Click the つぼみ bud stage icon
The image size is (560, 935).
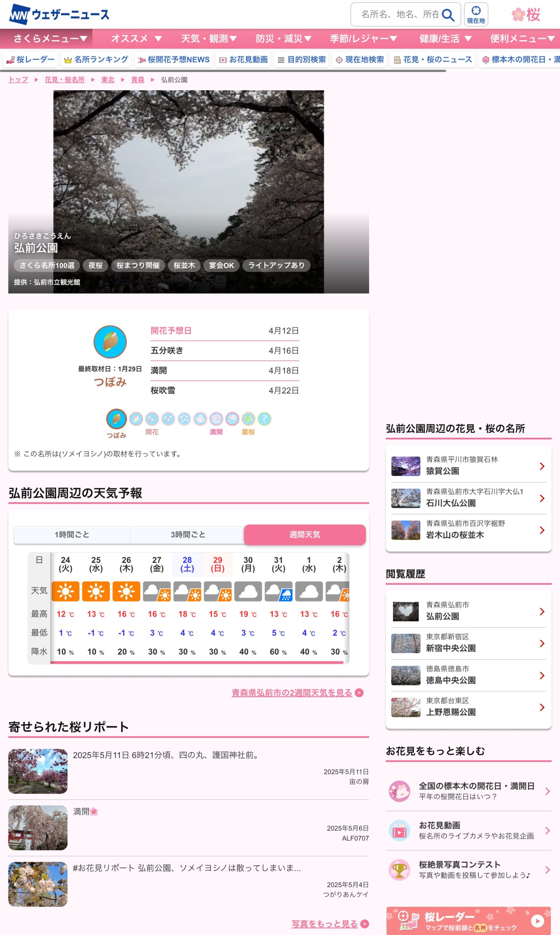tap(116, 419)
